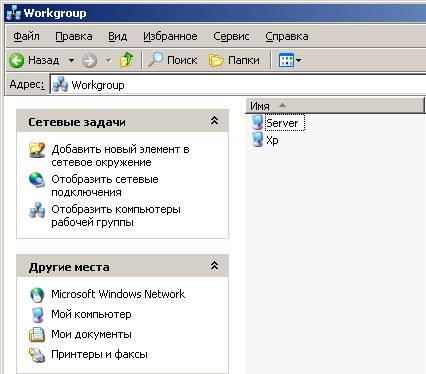The width and height of the screenshot is (426, 374).
Task: Open the Сервис menu
Action: click(231, 36)
